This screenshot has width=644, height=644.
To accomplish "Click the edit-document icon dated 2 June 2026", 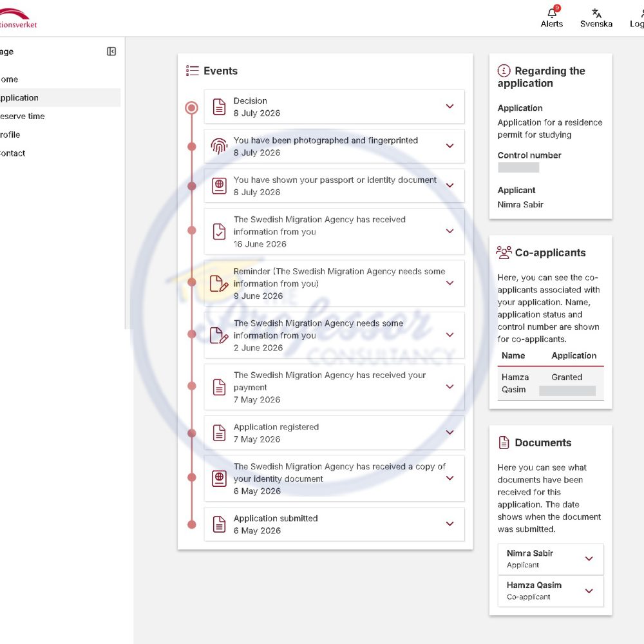I will [x=219, y=335].
